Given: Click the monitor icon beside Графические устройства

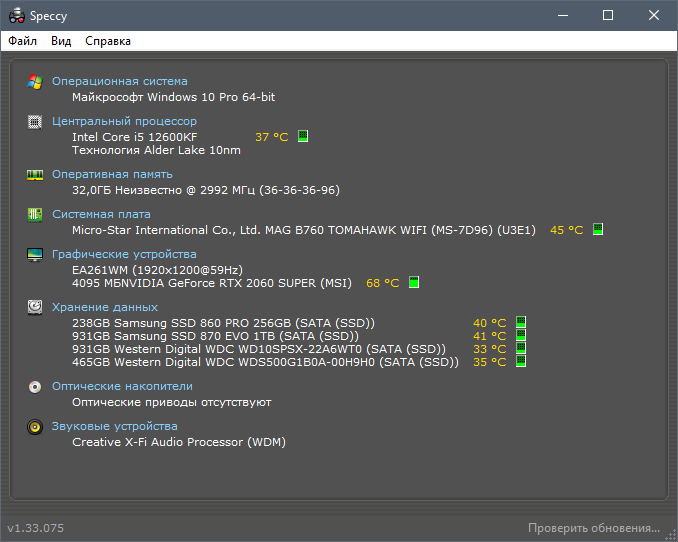Looking at the screenshot, I should [x=35, y=254].
